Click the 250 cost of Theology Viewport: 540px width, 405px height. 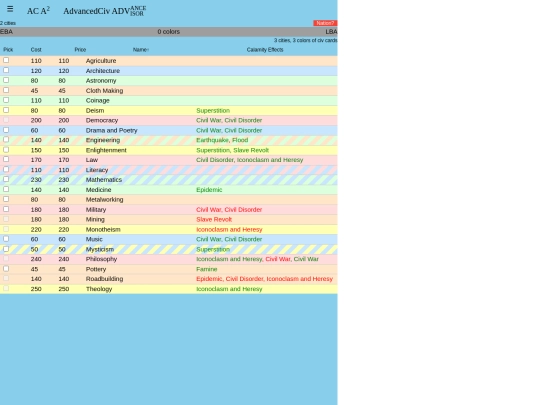(36, 289)
